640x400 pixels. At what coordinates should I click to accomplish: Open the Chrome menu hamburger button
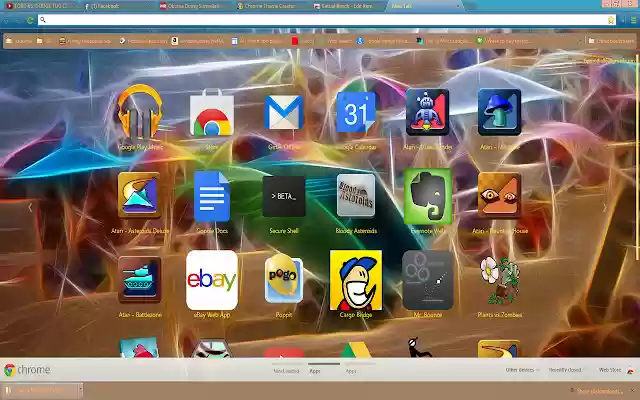point(633,20)
